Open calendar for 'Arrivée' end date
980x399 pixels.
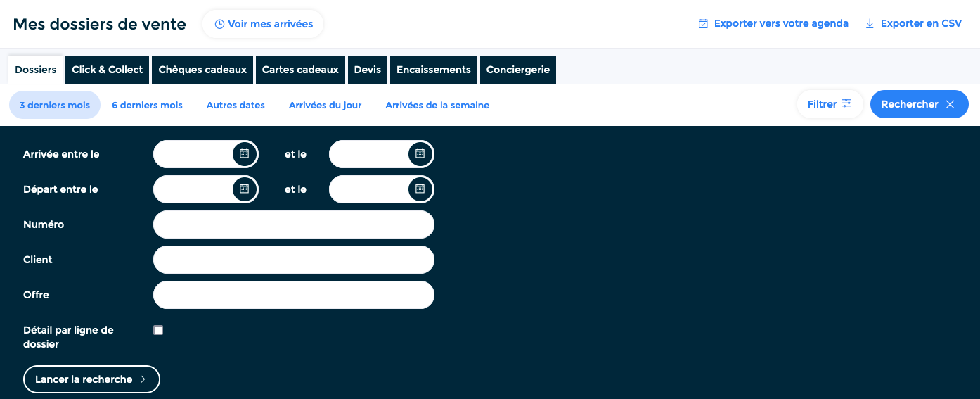[x=420, y=153]
